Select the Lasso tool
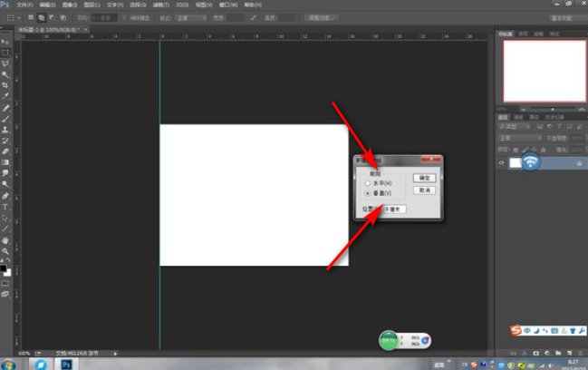Image resolution: width=588 pixels, height=370 pixels. pos(5,63)
